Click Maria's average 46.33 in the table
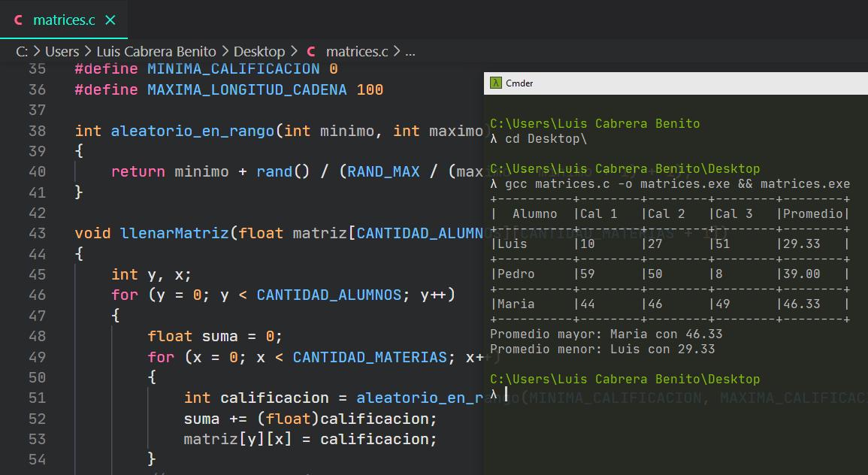 pos(801,304)
